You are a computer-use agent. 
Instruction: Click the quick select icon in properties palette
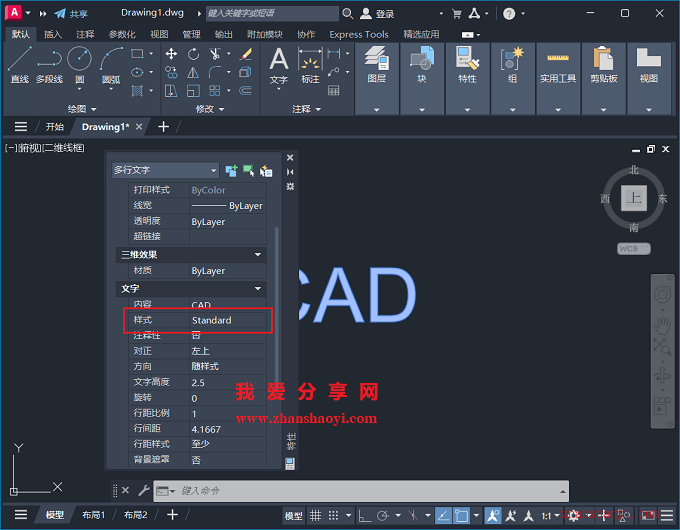click(266, 171)
